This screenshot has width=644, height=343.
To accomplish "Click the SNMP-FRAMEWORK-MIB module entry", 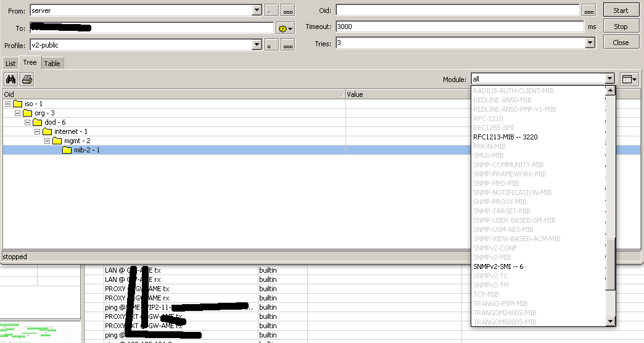I will (510, 174).
